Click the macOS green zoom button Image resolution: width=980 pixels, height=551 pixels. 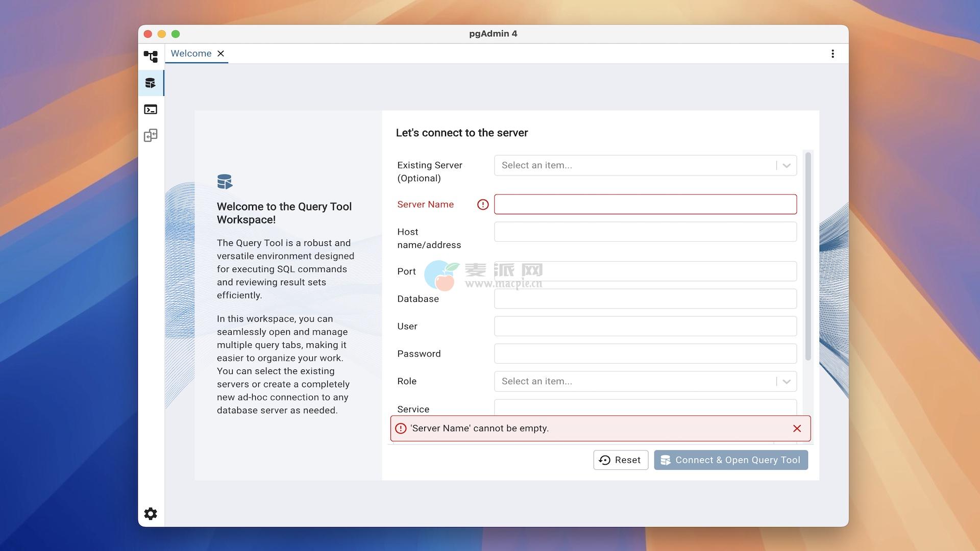[x=176, y=34]
